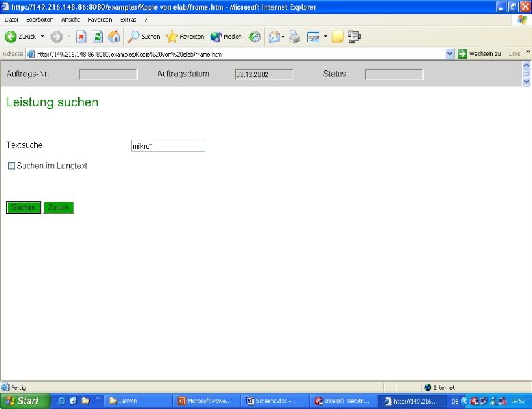This screenshot has height=409, width=532.
Task: Click the Textsuche input field
Action: click(168, 146)
